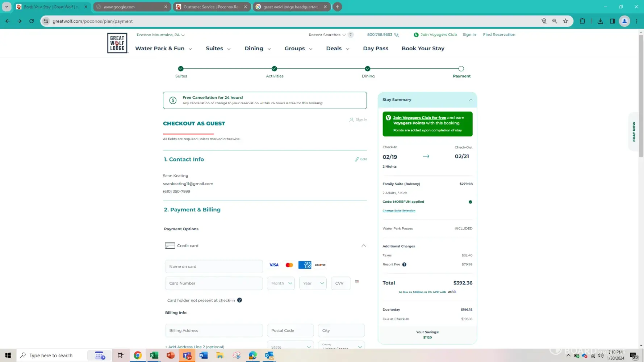
Task: Select card expiration Month dropdown
Action: 281,283
